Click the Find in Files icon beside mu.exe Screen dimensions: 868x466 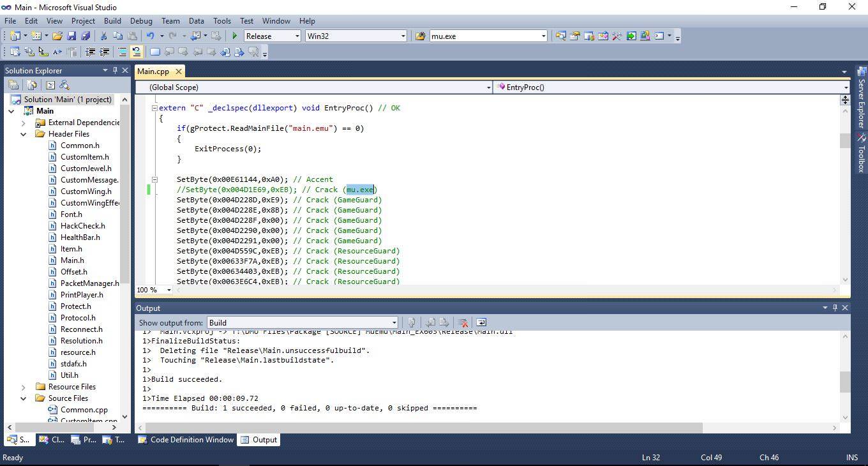pyautogui.click(x=420, y=36)
